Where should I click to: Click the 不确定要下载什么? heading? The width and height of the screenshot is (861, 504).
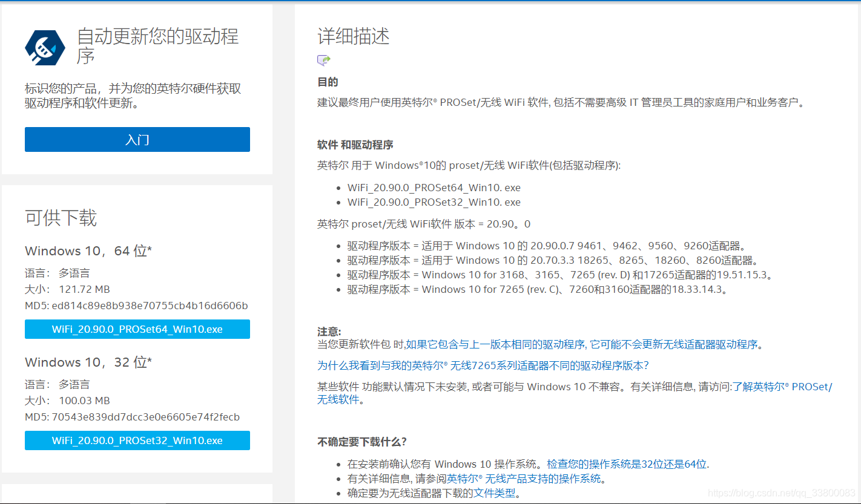coord(362,441)
